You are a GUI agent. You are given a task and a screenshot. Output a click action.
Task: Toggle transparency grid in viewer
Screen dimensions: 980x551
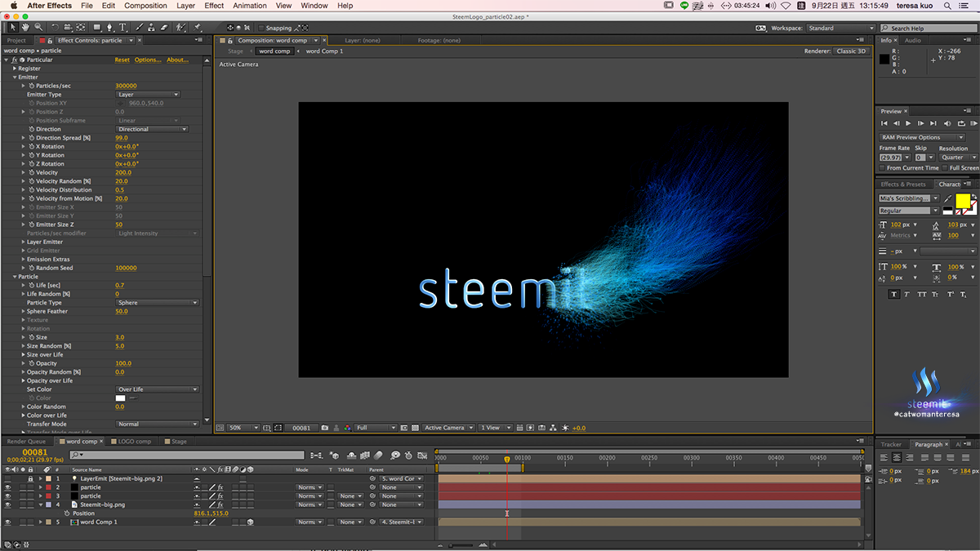tap(415, 428)
